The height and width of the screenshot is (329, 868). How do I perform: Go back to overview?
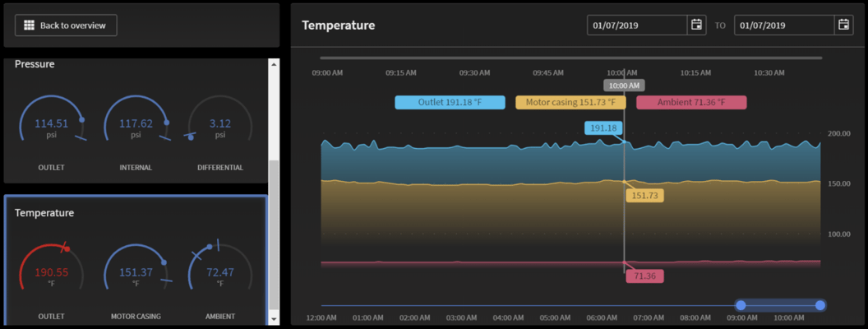(x=66, y=25)
